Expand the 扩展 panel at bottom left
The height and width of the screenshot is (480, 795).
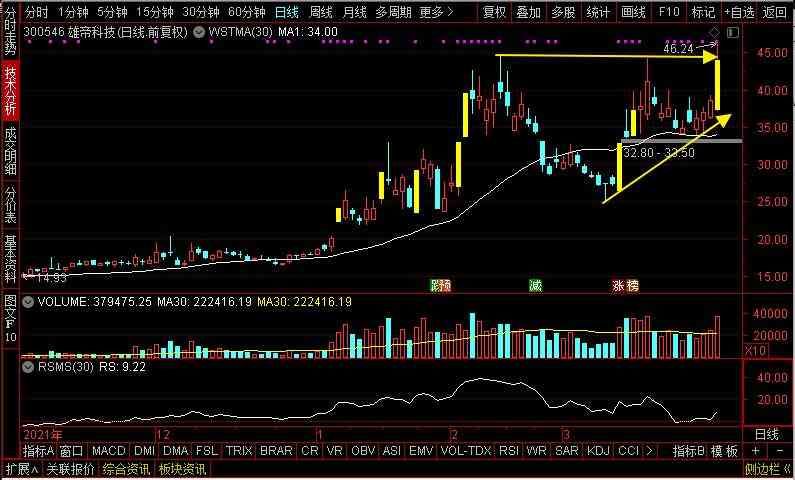point(19,469)
